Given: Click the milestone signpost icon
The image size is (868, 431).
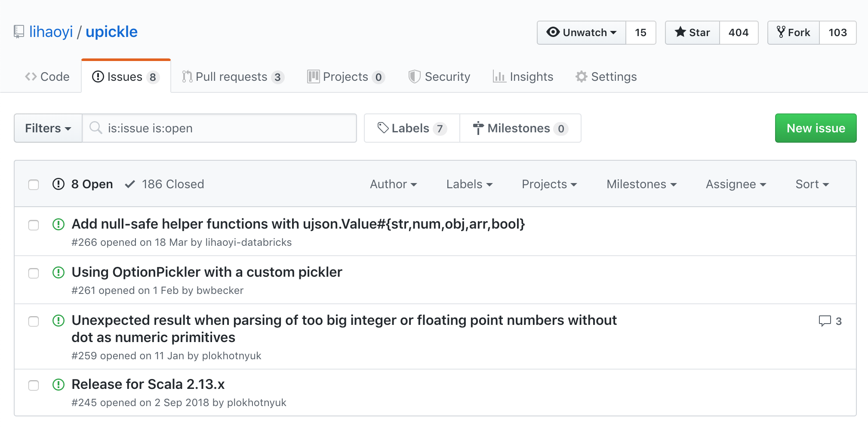Looking at the screenshot, I should tap(478, 128).
